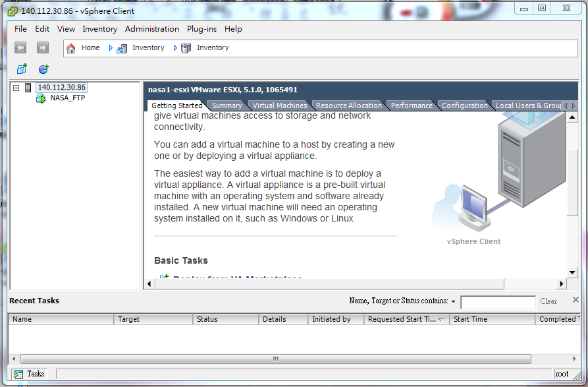Click content pane vertical scroll down arrow

[572, 272]
